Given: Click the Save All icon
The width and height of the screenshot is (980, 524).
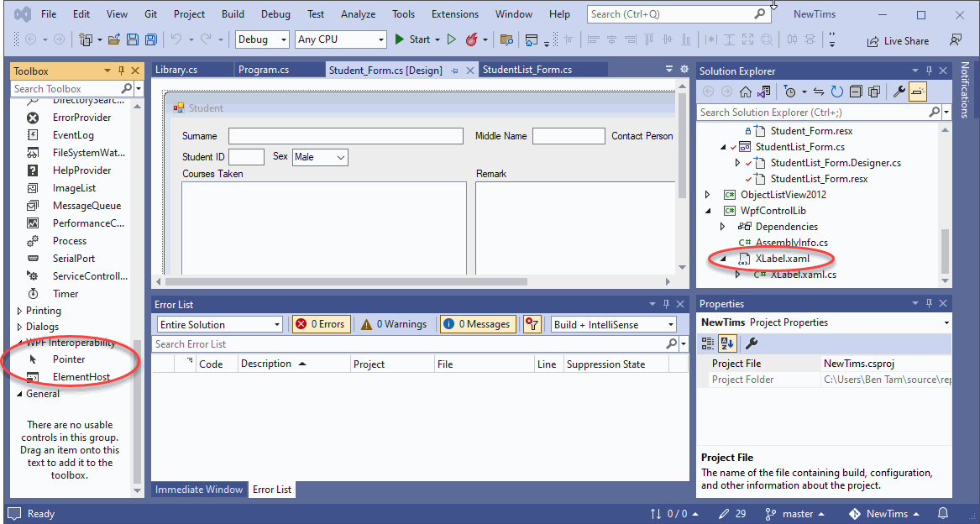Looking at the screenshot, I should (x=150, y=39).
